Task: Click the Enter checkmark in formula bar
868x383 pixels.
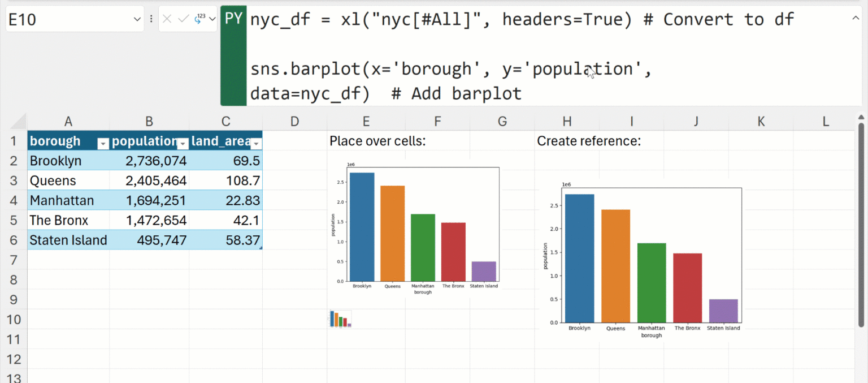Action: coord(183,19)
